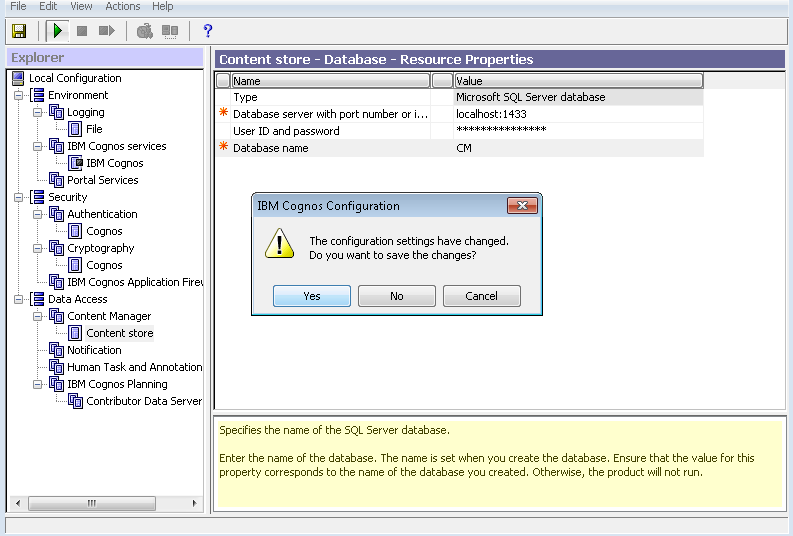Click Yes to save the changes
Image resolution: width=793 pixels, height=536 pixels.
pos(312,296)
